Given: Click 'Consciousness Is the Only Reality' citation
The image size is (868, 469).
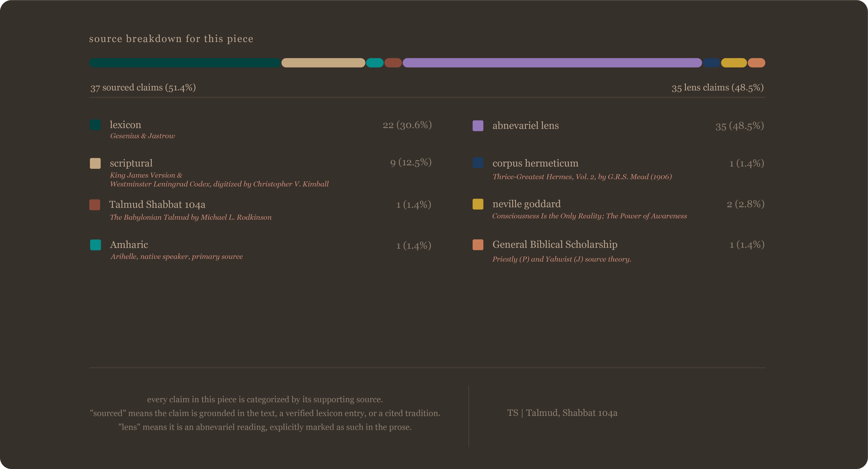Looking at the screenshot, I should (x=590, y=216).
